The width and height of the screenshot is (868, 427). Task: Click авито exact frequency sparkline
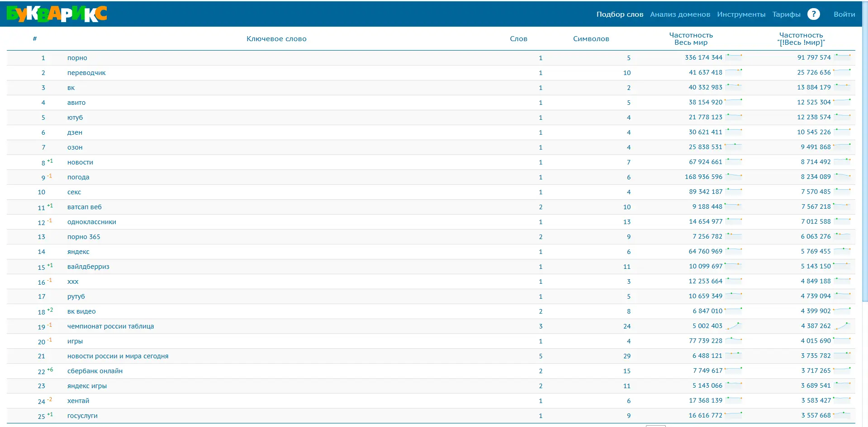click(842, 102)
